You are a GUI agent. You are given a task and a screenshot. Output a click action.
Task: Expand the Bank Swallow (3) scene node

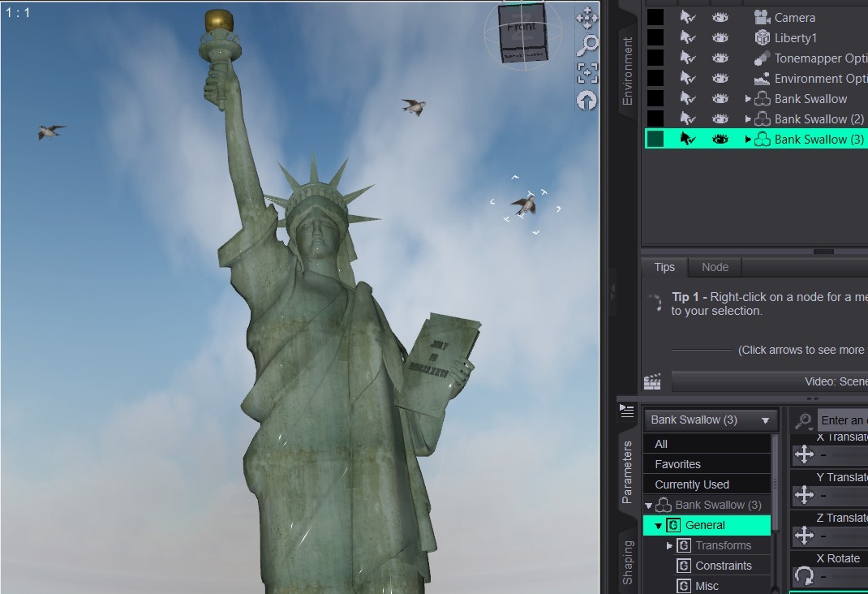tap(748, 140)
